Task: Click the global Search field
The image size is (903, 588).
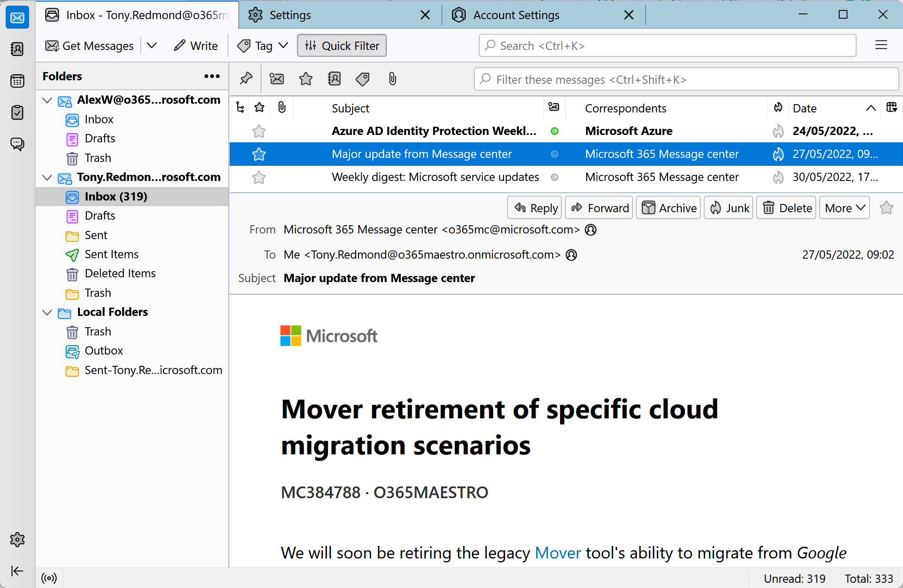Action: coord(667,46)
